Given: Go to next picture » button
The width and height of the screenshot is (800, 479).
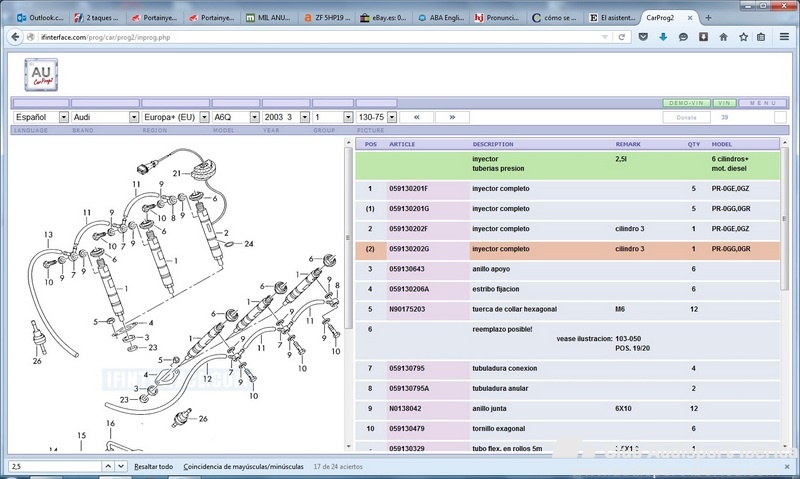Looking at the screenshot, I should (452, 117).
